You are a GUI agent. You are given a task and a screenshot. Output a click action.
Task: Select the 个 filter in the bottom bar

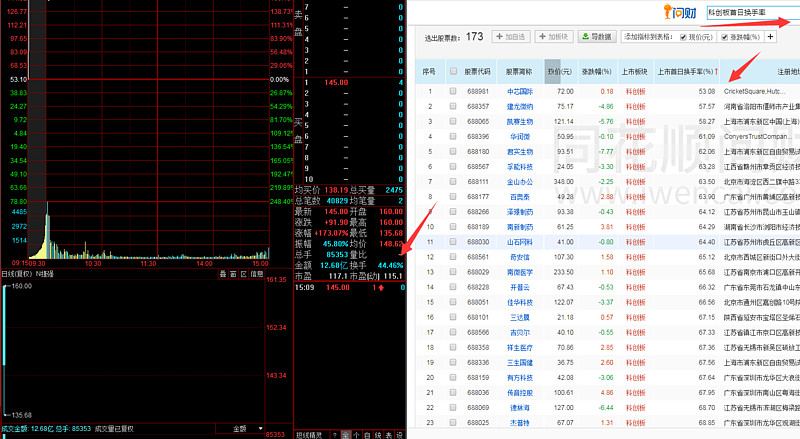click(356, 435)
